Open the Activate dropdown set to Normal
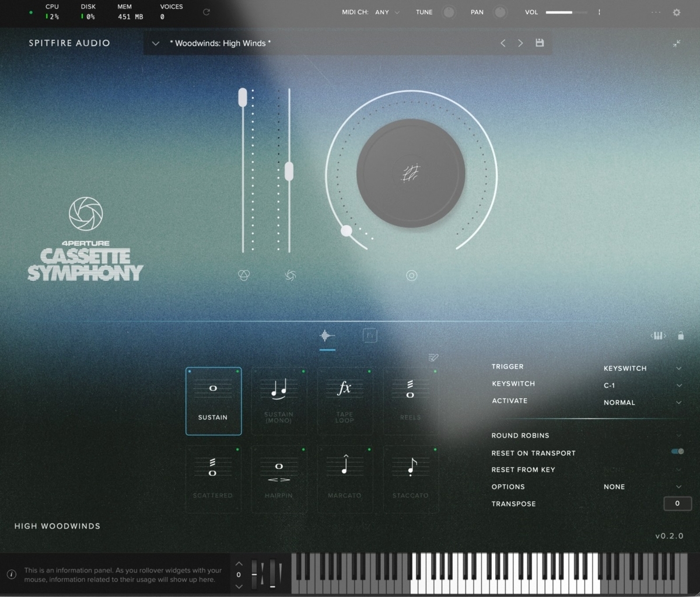This screenshot has height=597, width=700. [x=642, y=402]
